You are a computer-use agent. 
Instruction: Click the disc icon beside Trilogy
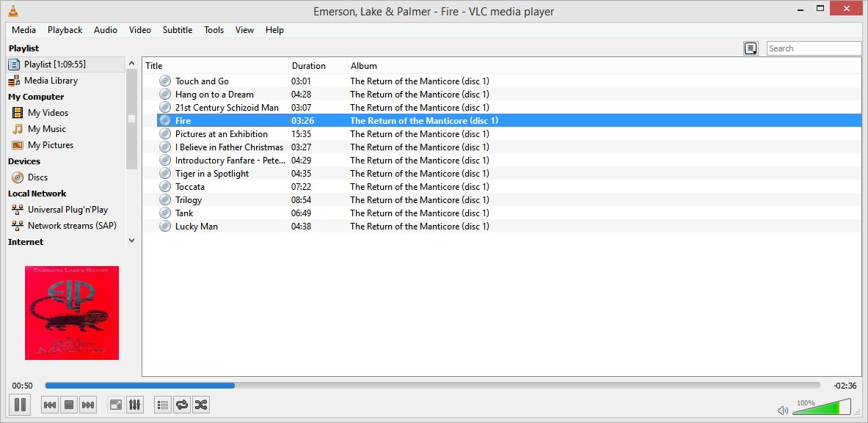[165, 200]
